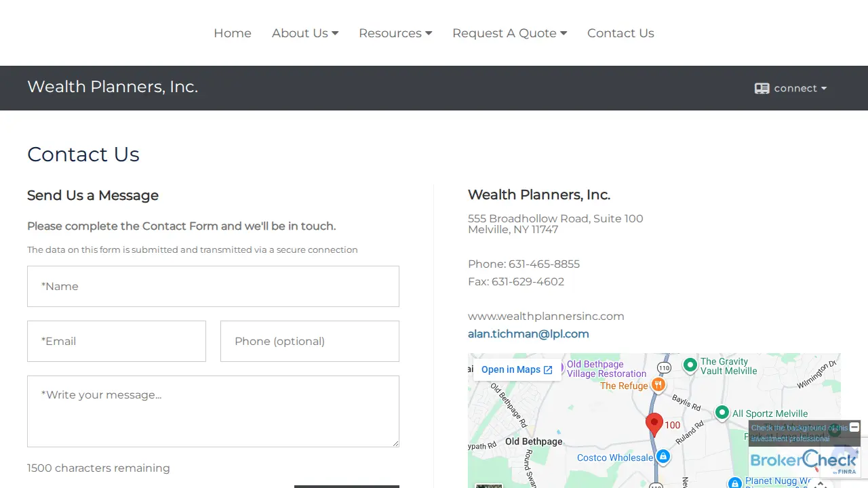
Task: Open the Request A Quote dropdown
Action: (510, 33)
